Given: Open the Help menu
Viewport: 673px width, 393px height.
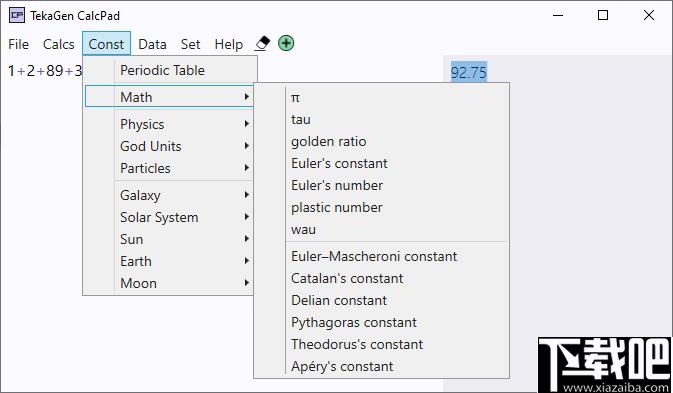Looking at the screenshot, I should (229, 44).
